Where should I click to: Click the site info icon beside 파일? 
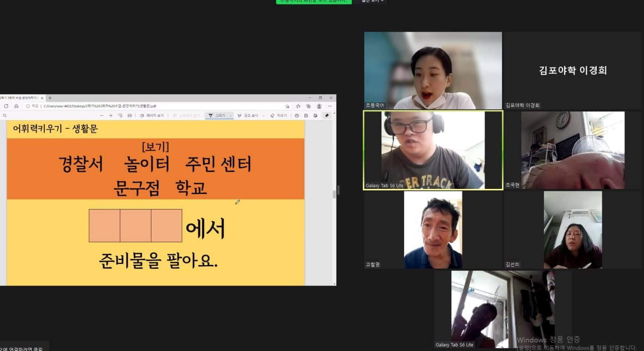click(28, 106)
